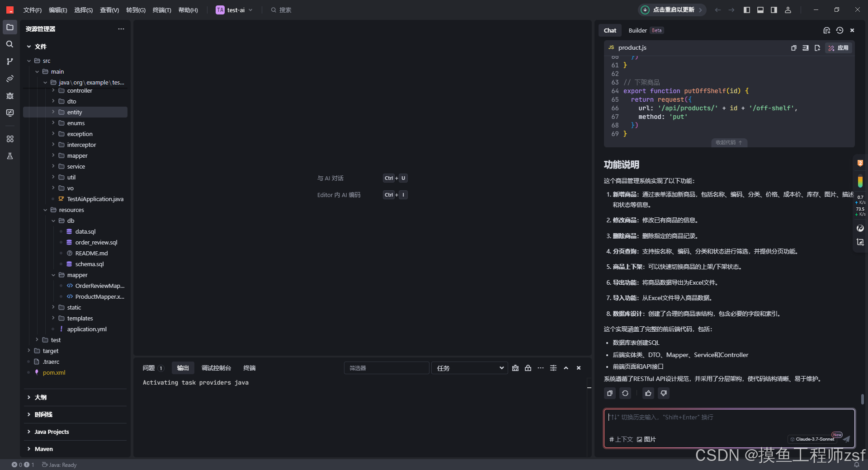Give thumbs down to the AI response
This screenshot has height=470, width=868.
point(663,393)
